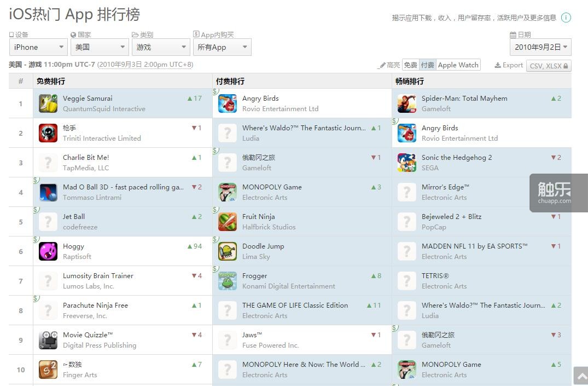Screen dimensions: 588x386
Task: Click the timestamp 2010年9月3日 2:00pm UTC+8
Action: click(145, 65)
